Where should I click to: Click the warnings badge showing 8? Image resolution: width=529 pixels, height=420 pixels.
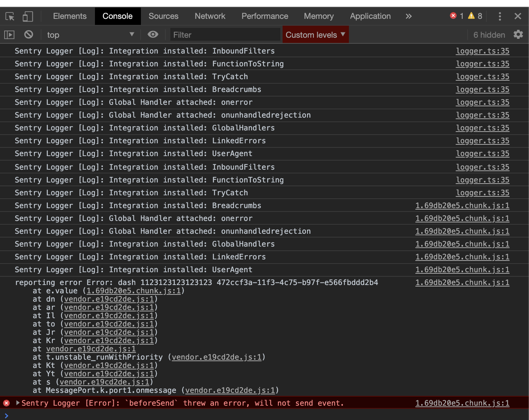coord(471,16)
